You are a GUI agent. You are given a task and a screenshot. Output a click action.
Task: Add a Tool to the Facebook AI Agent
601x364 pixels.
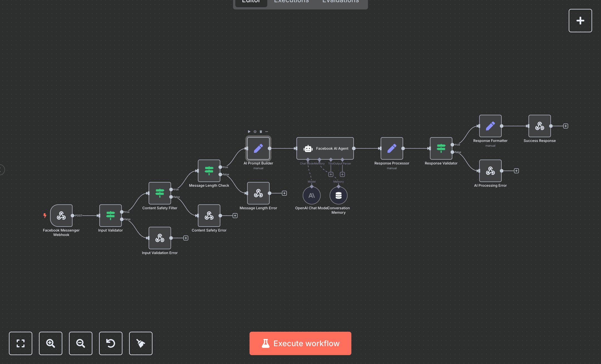coord(331,174)
